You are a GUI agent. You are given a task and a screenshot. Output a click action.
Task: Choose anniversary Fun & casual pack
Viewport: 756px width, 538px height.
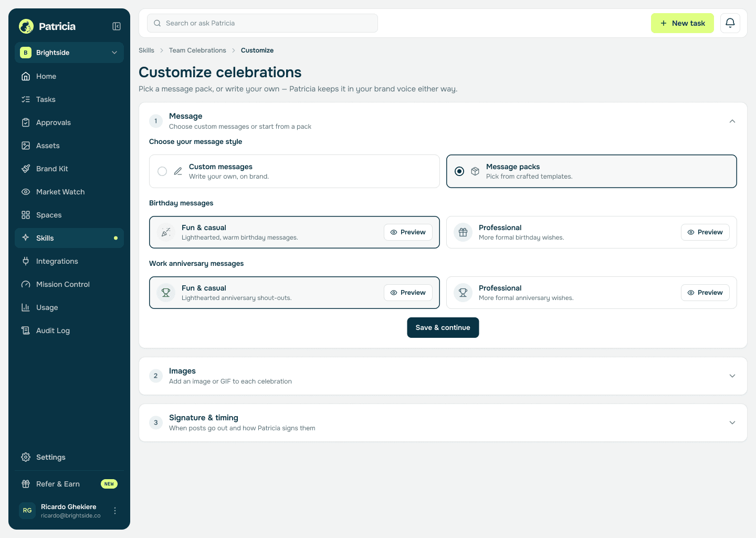295,293
